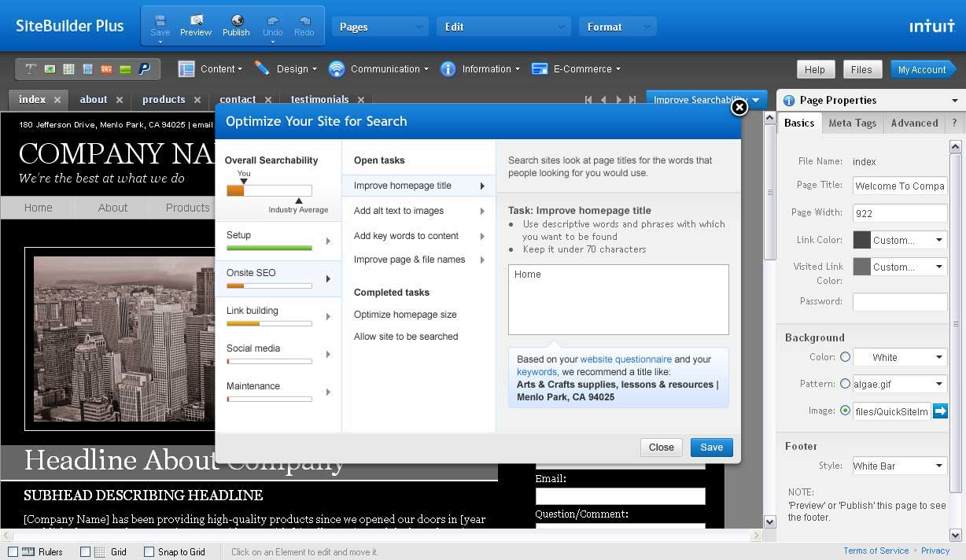The width and height of the screenshot is (966, 560).
Task: Click the blue layout element icon
Action: pos(87,69)
